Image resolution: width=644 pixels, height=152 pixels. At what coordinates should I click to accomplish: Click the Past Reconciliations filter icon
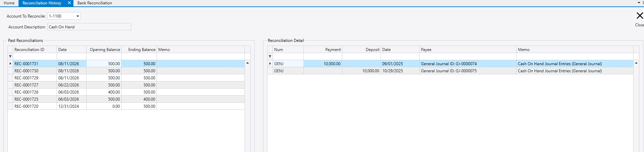coord(10,56)
